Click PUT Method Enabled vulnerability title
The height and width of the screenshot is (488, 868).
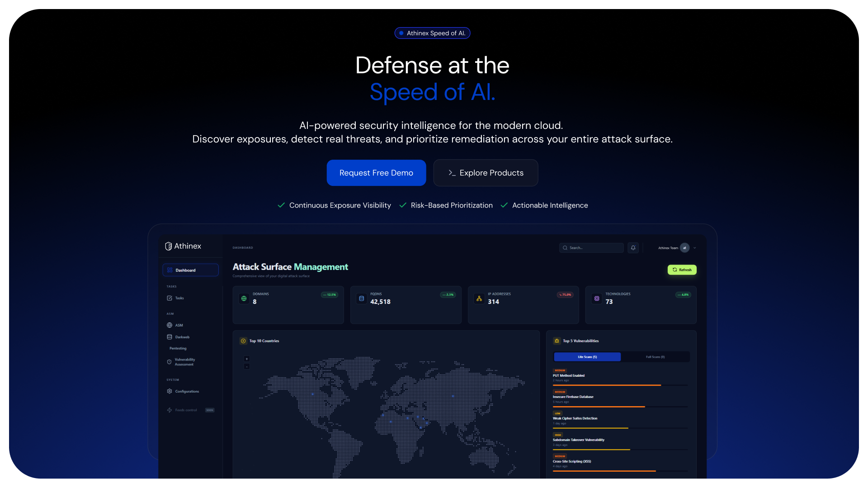[x=568, y=375]
